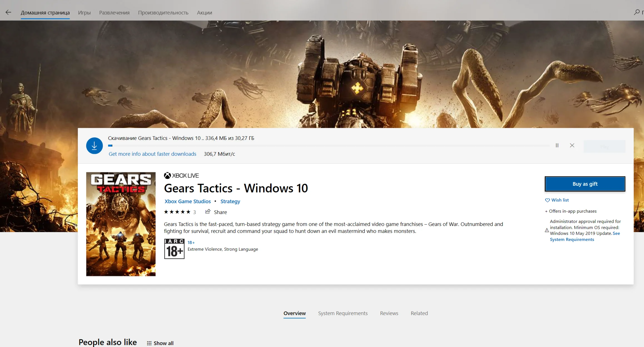Click the Share label

coord(220,212)
